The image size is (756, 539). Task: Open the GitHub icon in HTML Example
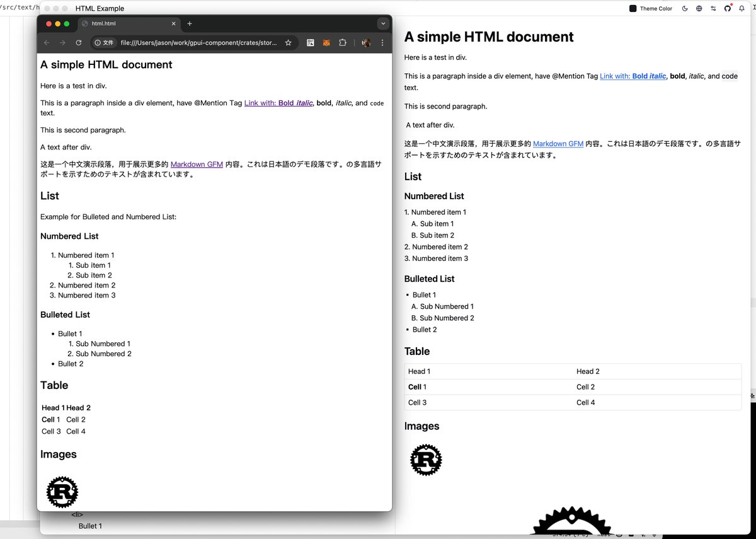[x=728, y=9]
